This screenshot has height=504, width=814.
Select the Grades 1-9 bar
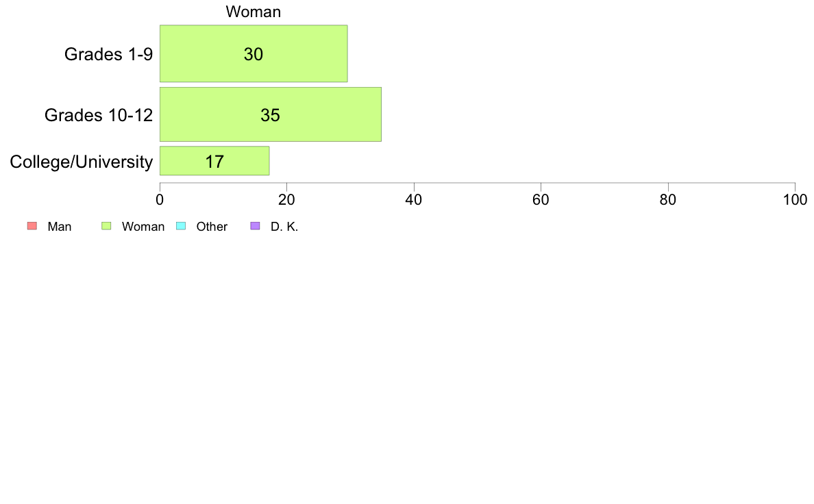click(254, 53)
